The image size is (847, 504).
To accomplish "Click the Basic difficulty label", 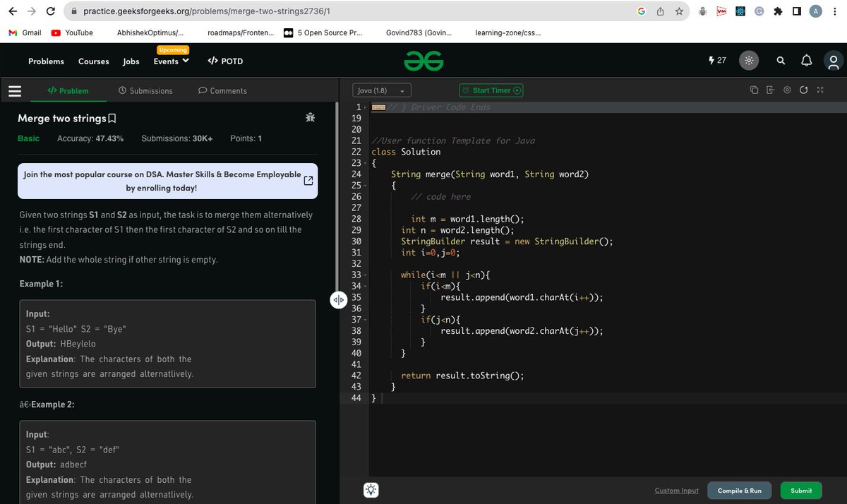I will coord(28,138).
